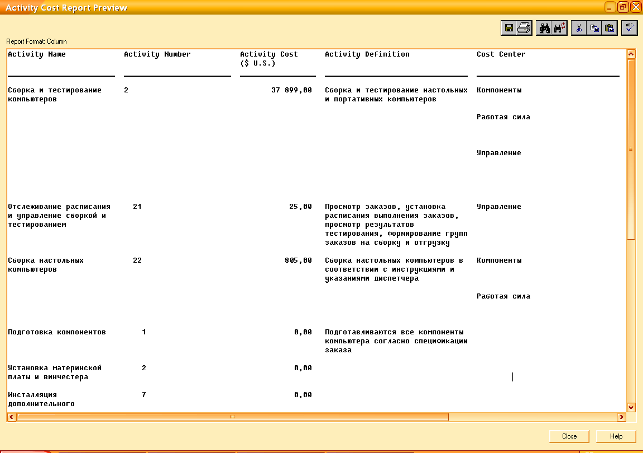Viewport: 643px width, 453px height.
Task: Select activity 'Установка материнской платы и винчестера'
Action: click(x=55, y=372)
